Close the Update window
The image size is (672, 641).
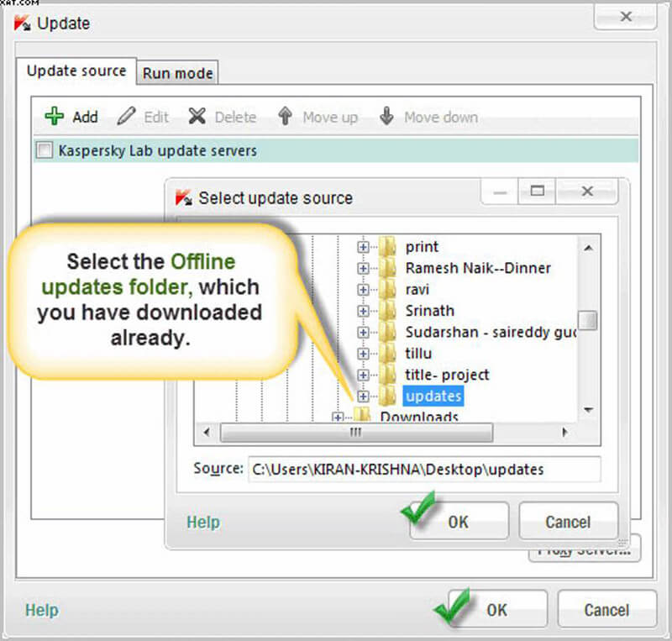click(x=626, y=17)
